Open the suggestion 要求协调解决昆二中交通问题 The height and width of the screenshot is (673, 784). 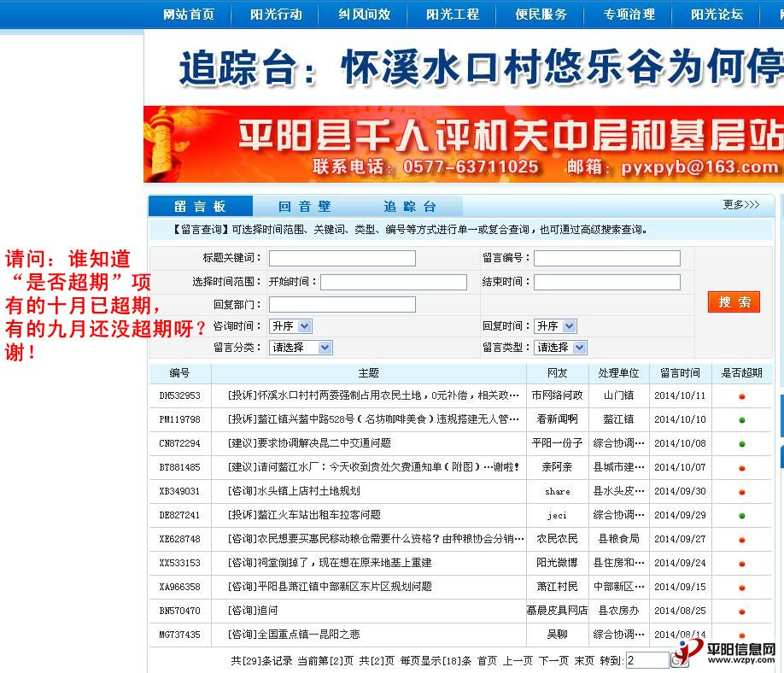309,443
